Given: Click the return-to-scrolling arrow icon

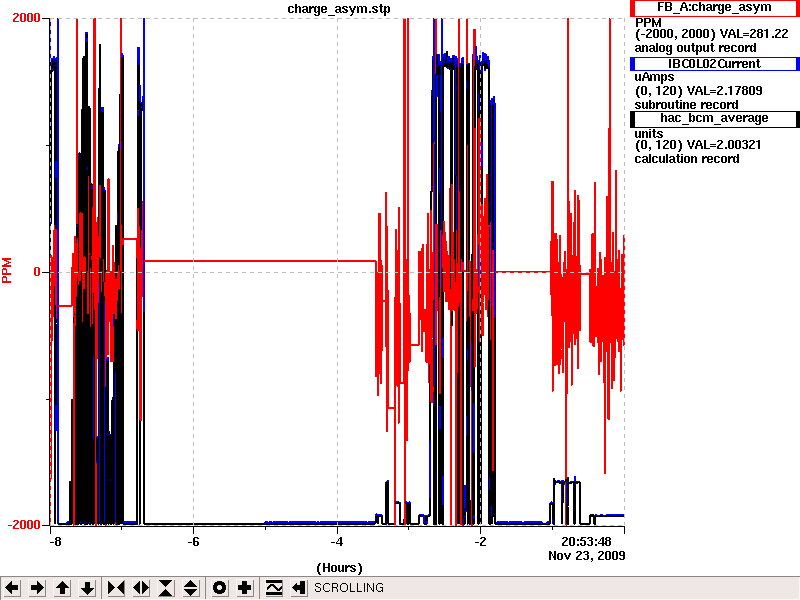Looking at the screenshot, I should 299,588.
